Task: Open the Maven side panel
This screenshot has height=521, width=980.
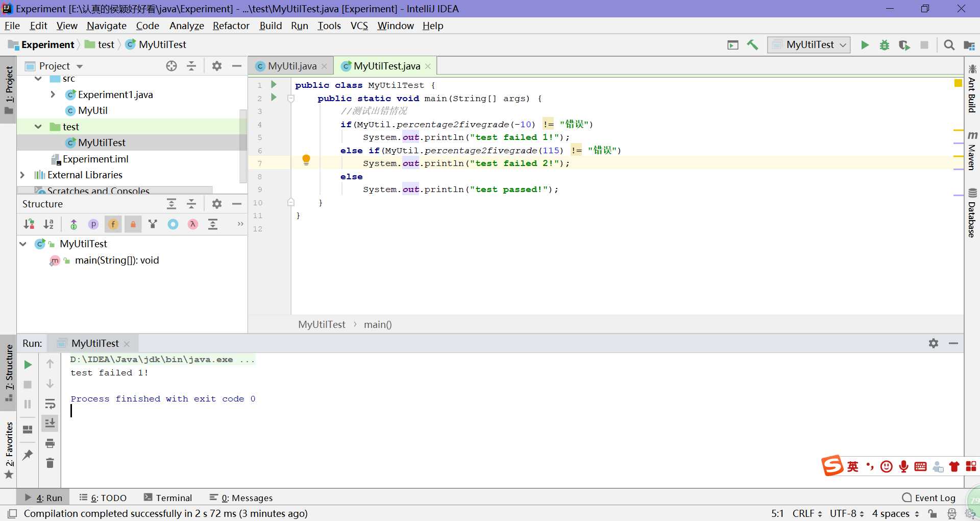Action: click(x=972, y=150)
